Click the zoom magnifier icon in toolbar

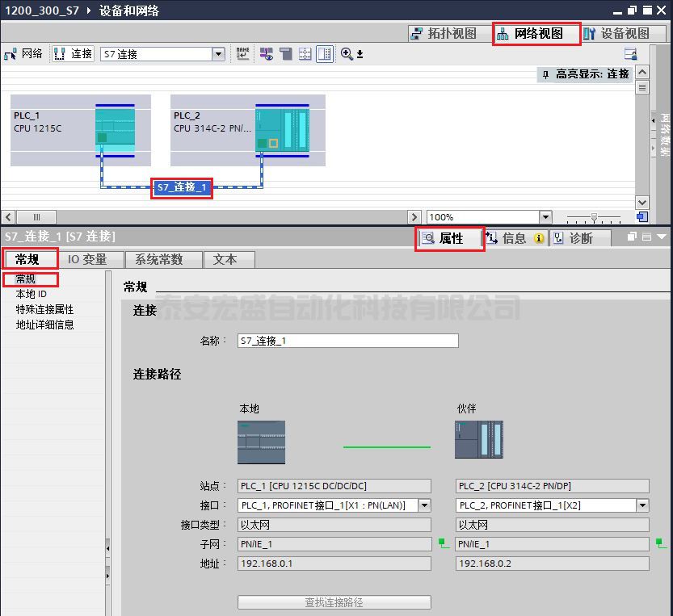click(x=347, y=54)
